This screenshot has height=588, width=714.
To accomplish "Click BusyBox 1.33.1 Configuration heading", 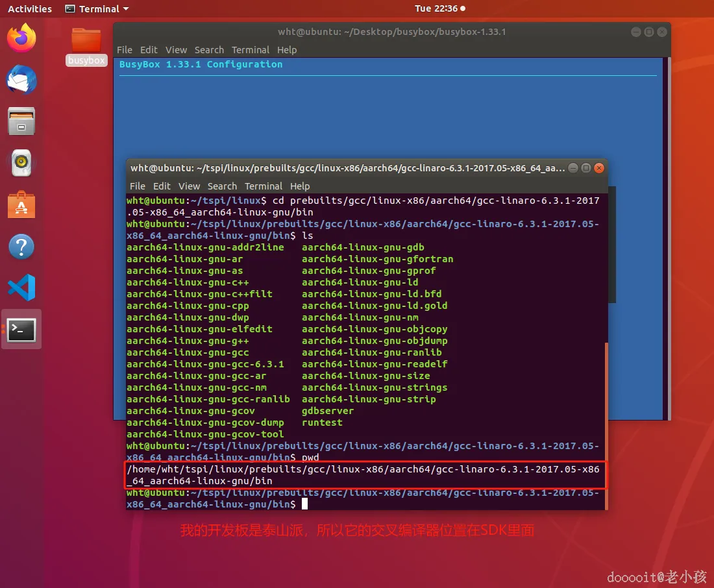I will (x=201, y=64).
